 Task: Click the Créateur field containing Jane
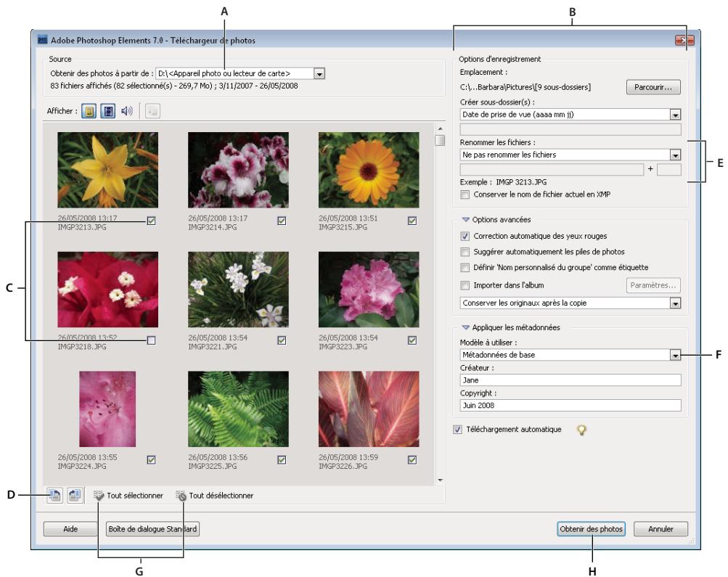click(570, 380)
